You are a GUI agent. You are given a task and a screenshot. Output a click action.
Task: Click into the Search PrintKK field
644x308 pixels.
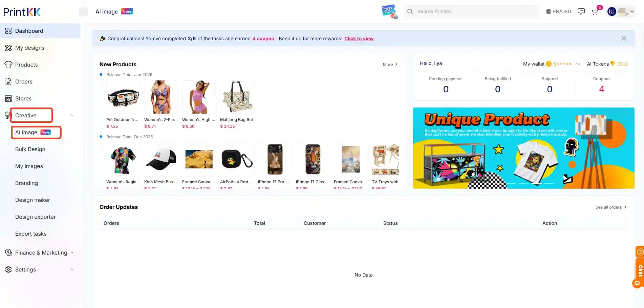471,11
